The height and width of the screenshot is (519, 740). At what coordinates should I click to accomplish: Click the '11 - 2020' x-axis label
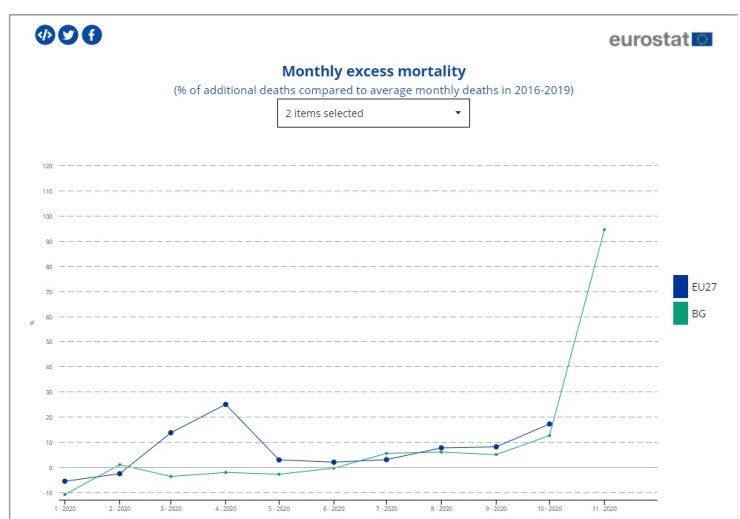[603, 508]
